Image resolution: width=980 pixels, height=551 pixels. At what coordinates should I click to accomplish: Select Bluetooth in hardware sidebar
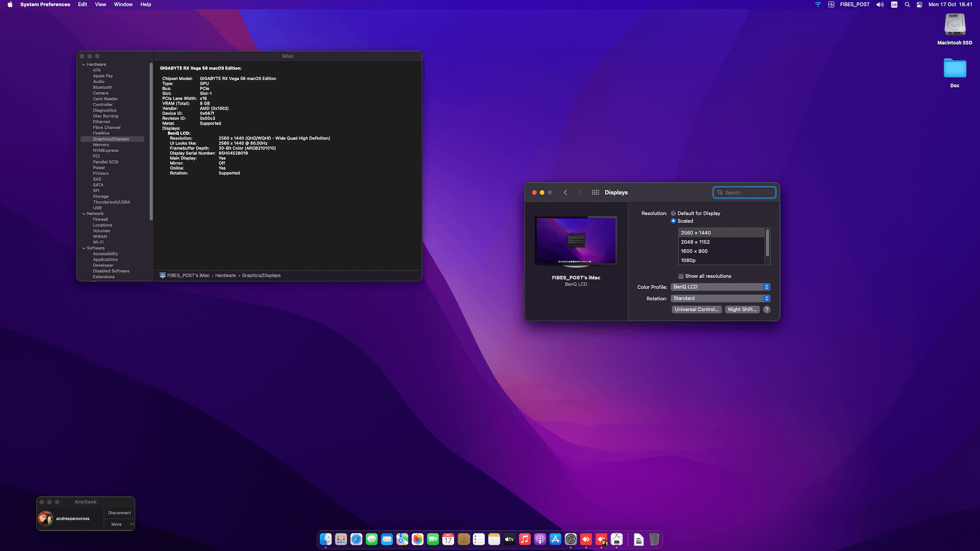click(x=103, y=87)
